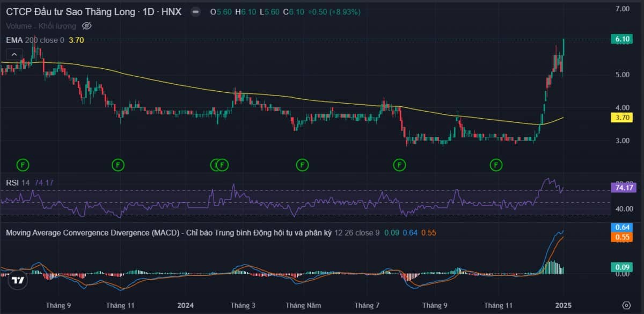Click the 3.00 price scale tick
Screen dimensions: 644x314
pyautogui.click(x=623, y=141)
